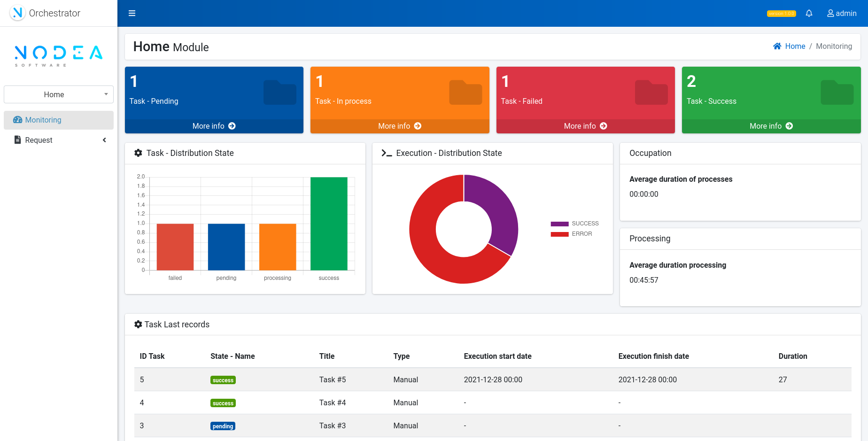This screenshot has width=868, height=441.
Task: Click the Request document icon
Action: pos(18,139)
